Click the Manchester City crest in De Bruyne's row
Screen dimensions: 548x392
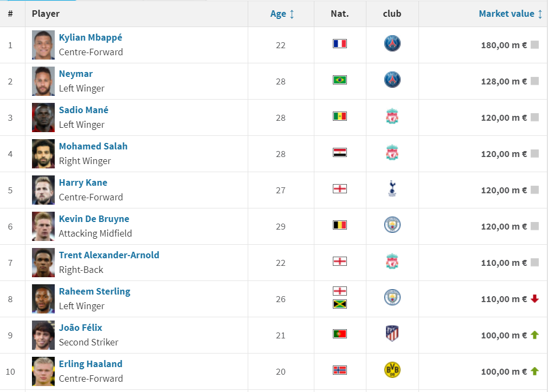pos(392,225)
